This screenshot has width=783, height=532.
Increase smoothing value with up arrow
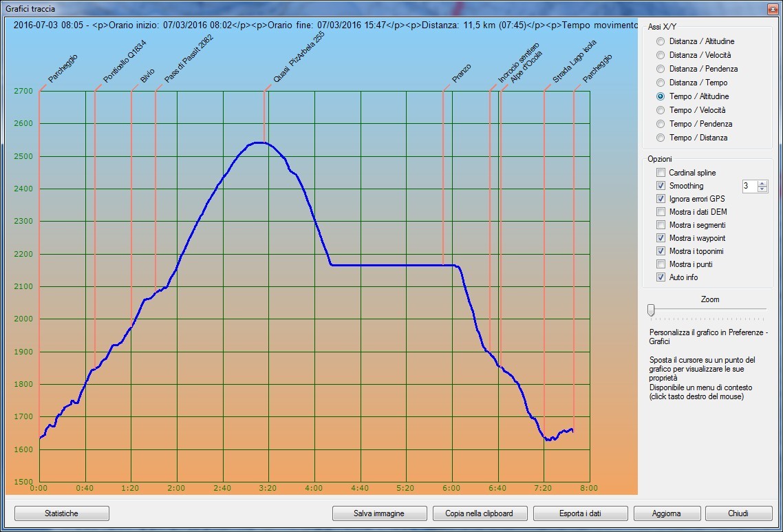(762, 183)
